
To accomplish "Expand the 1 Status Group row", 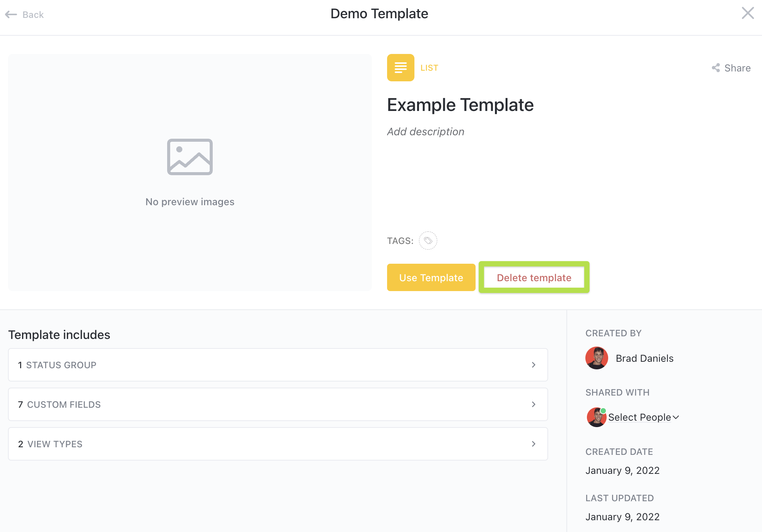I will 278,365.
